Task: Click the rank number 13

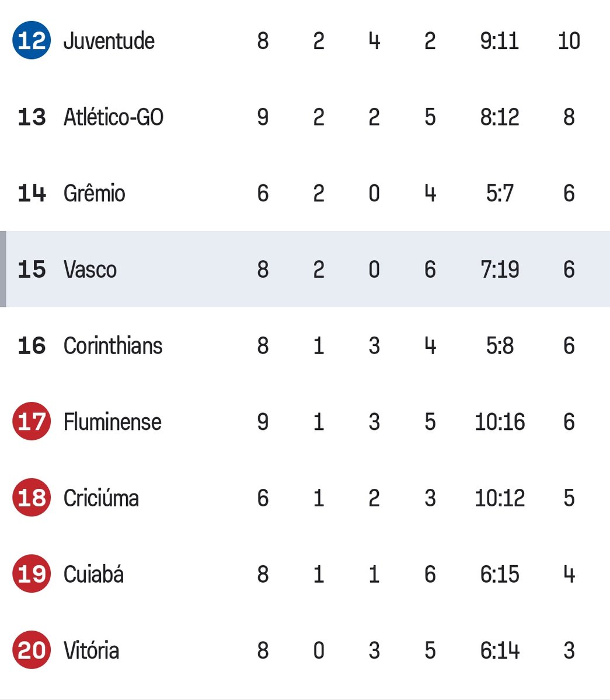Action: tap(32, 117)
